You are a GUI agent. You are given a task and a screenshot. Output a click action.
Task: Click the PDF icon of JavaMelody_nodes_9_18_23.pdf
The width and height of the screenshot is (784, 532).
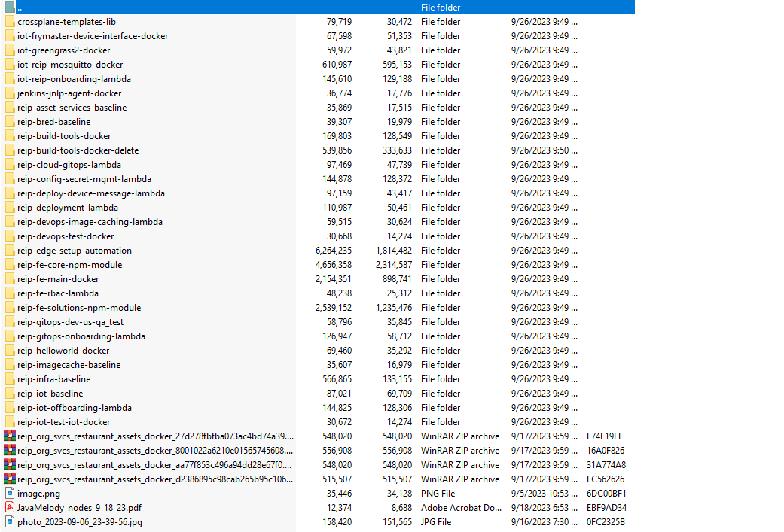10,507
